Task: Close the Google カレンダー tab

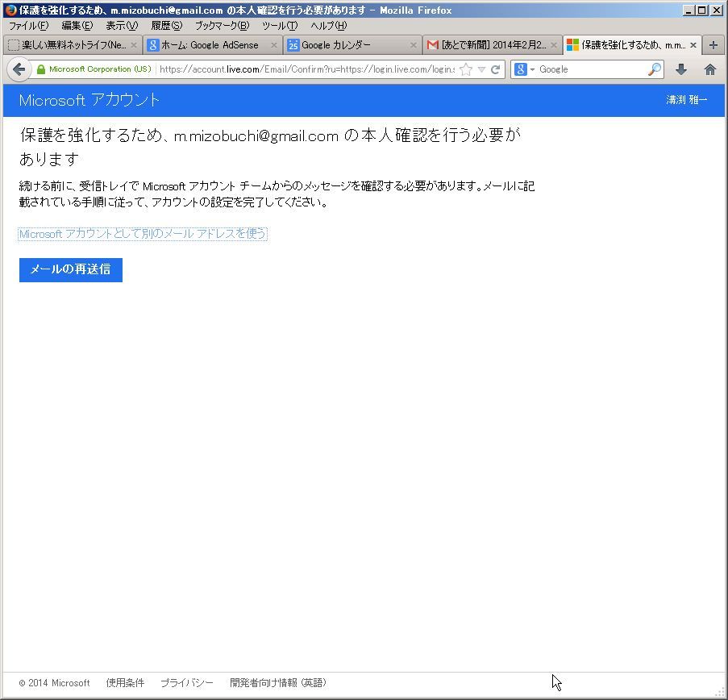Action: pos(414,45)
